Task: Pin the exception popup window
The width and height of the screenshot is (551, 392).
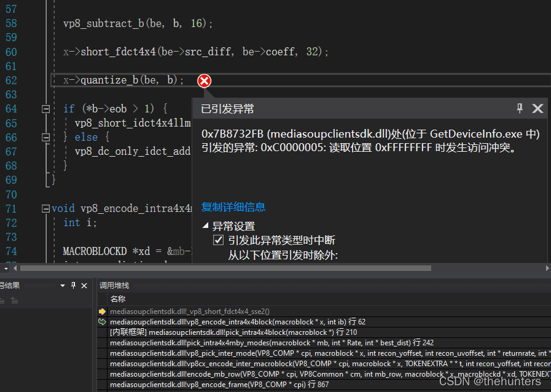Action: point(519,108)
